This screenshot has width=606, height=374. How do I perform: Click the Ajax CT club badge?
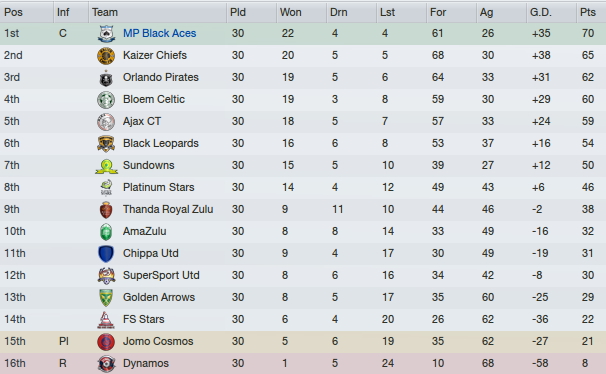click(x=106, y=122)
